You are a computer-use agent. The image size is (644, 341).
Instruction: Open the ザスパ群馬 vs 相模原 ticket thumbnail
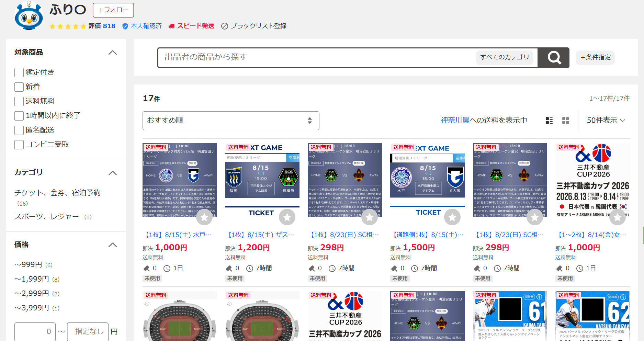coord(262,180)
